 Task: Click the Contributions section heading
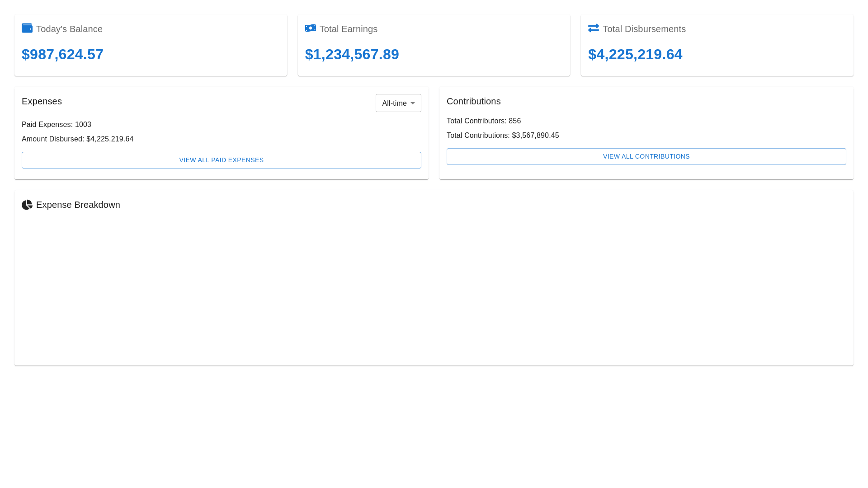click(x=473, y=101)
